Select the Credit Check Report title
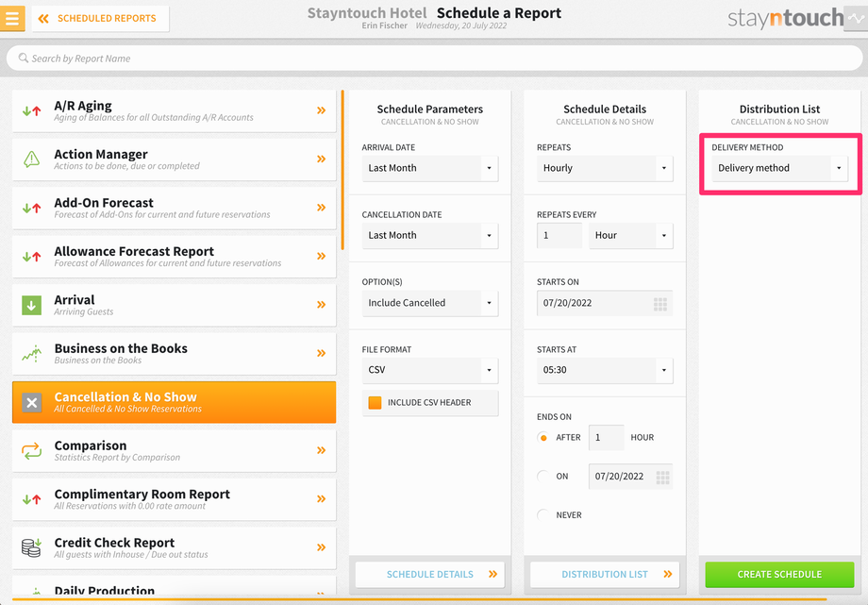 click(114, 543)
